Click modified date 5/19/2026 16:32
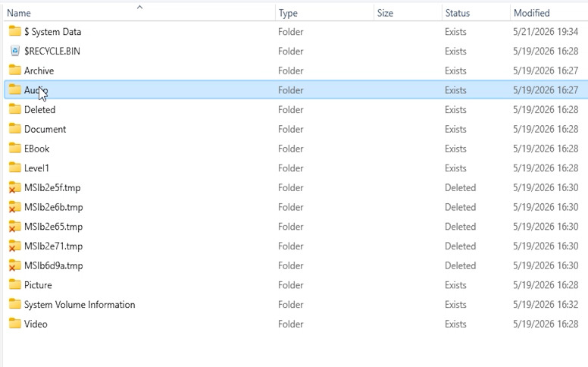 point(546,304)
